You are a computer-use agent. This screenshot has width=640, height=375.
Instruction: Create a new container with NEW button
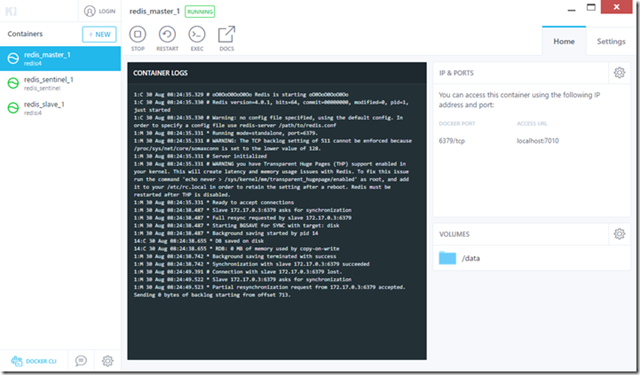pos(99,34)
